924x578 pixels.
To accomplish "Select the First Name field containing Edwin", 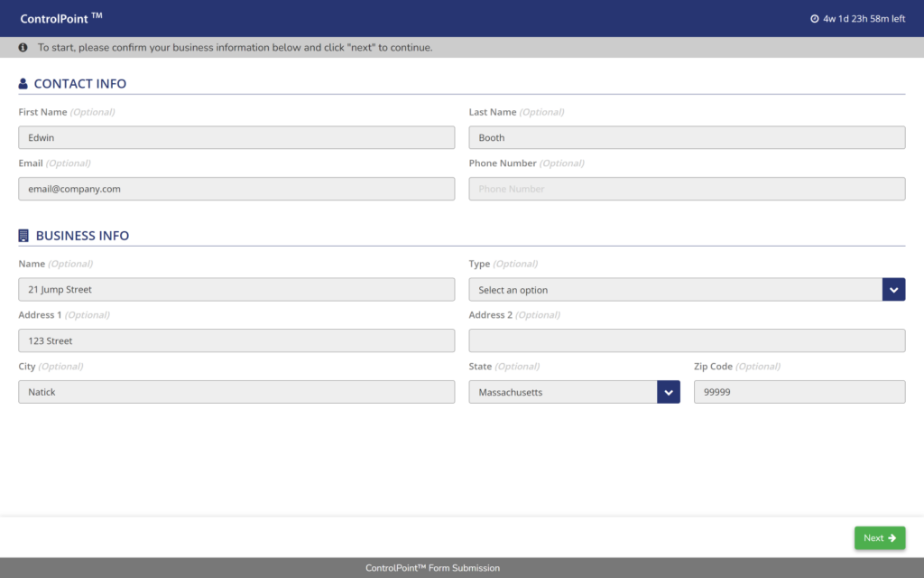I will (236, 137).
